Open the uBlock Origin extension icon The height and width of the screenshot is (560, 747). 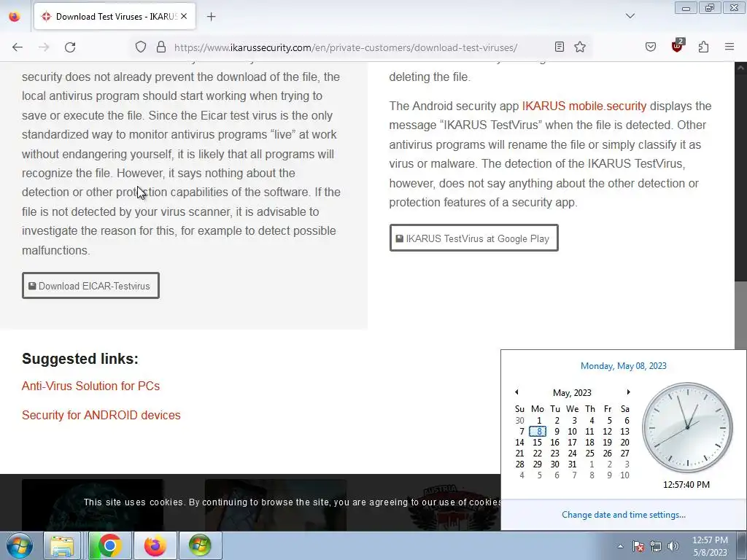(678, 46)
